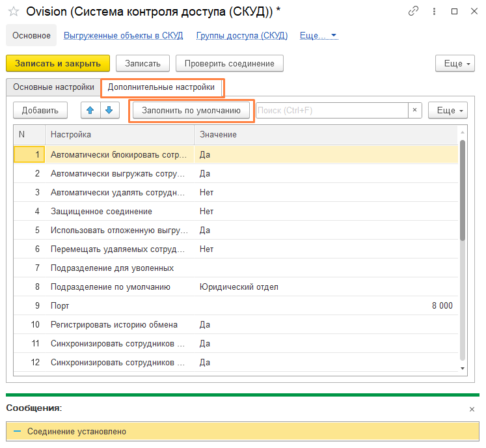This screenshot has width=486, height=448.
Task: Open the Еще menu next to Проверить соединение
Action: 455,63
